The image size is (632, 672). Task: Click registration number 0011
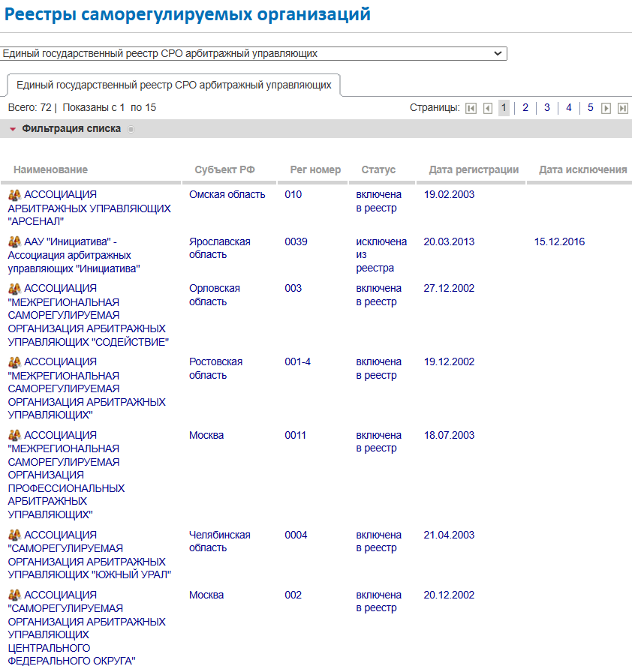[x=296, y=436]
